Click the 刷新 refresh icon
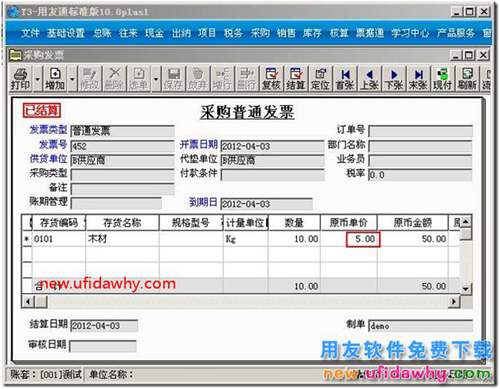The height and width of the screenshot is (389, 500). tap(467, 79)
